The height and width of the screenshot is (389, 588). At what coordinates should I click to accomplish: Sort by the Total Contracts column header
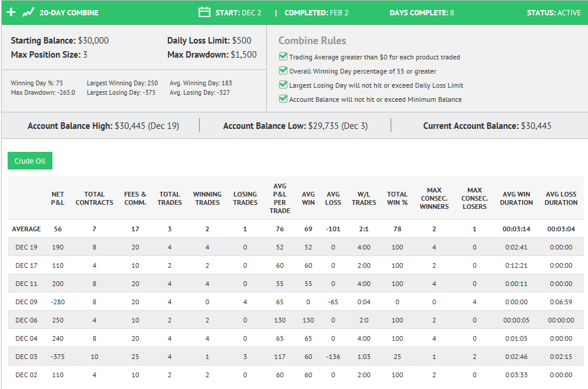94,198
